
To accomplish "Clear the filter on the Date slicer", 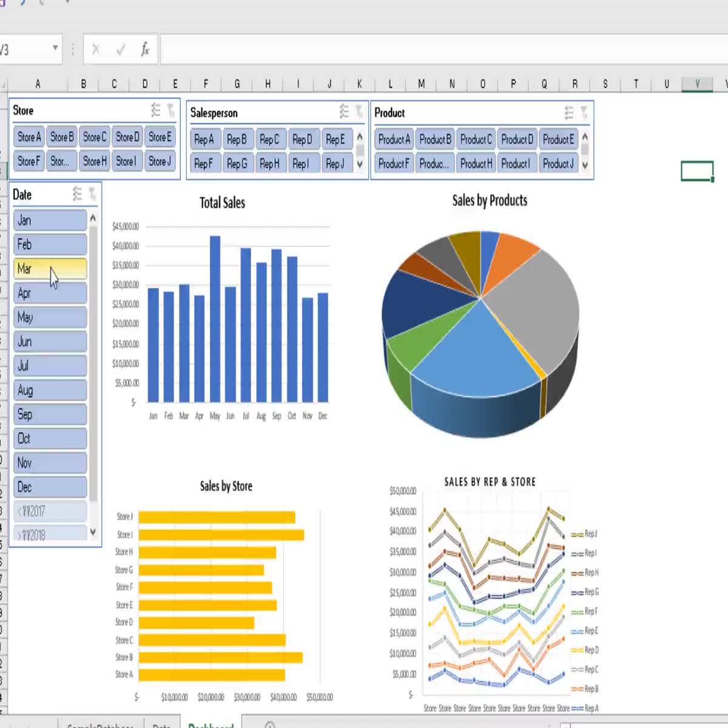I will [x=92, y=194].
